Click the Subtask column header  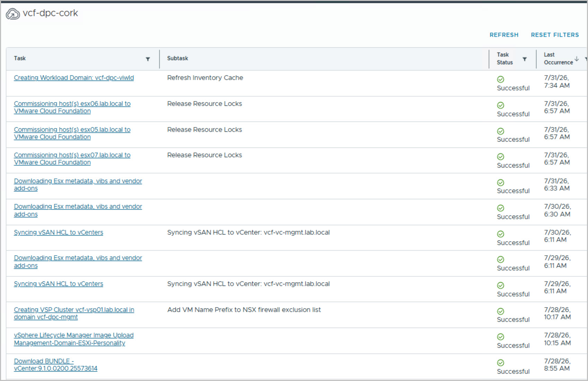177,58
